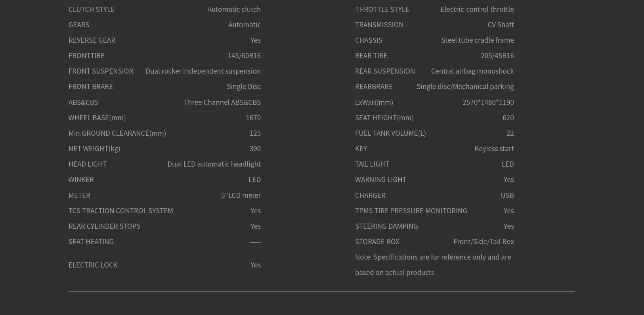This screenshot has height=315, width=644.
Task: Click the 2570*1480*1190 dimensions value
Action: (x=488, y=102)
